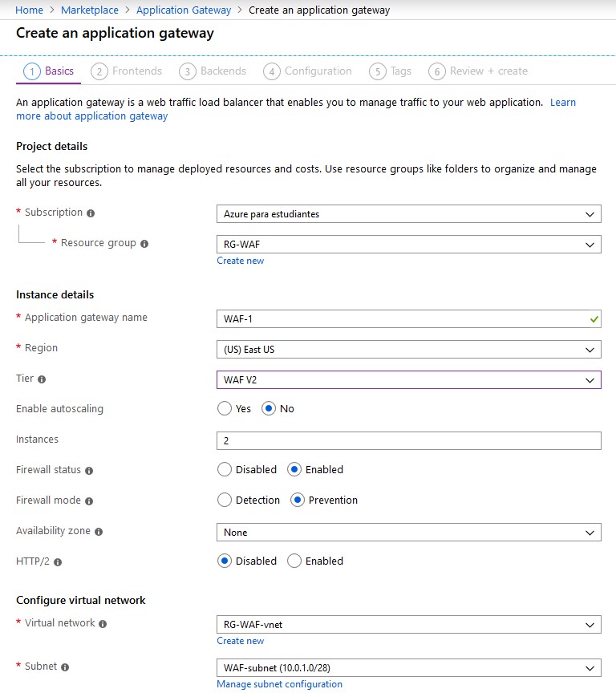Set Firewall status to Disabled
Image resolution: width=616 pixels, height=697 pixels.
225,470
